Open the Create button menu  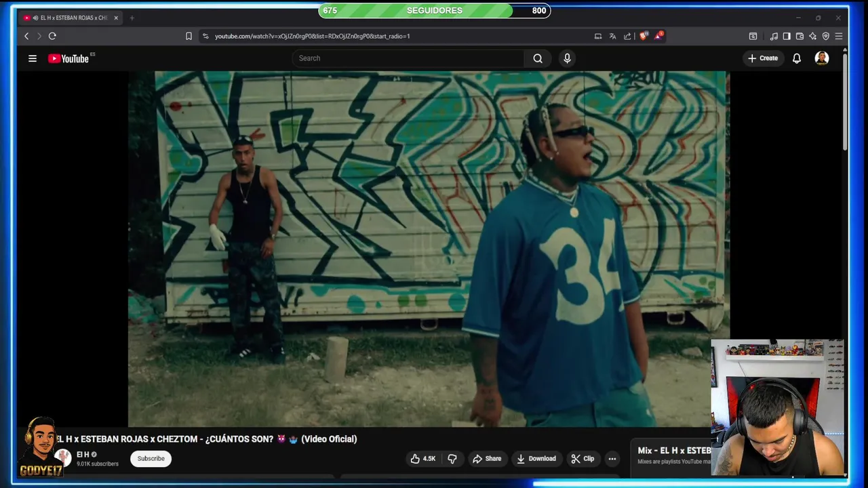pyautogui.click(x=763, y=58)
